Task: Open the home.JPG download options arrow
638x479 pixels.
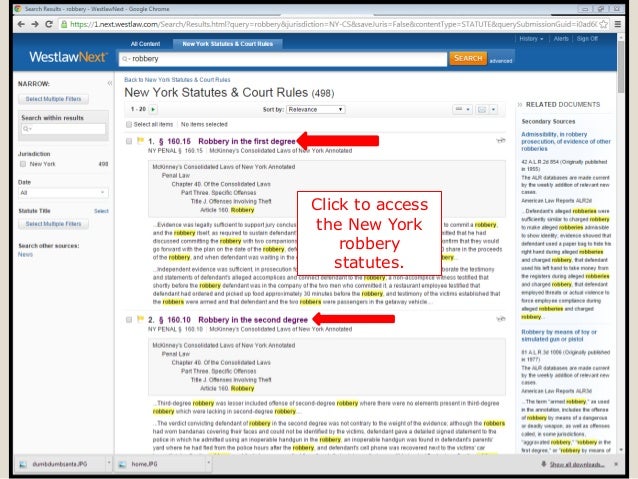Action: click(x=208, y=464)
